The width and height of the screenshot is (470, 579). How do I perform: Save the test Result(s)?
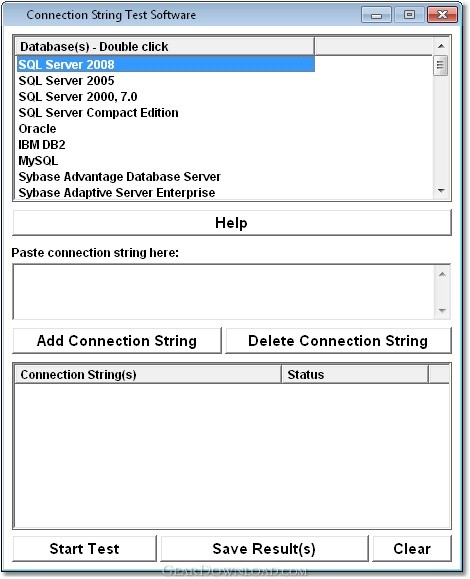[264, 549]
